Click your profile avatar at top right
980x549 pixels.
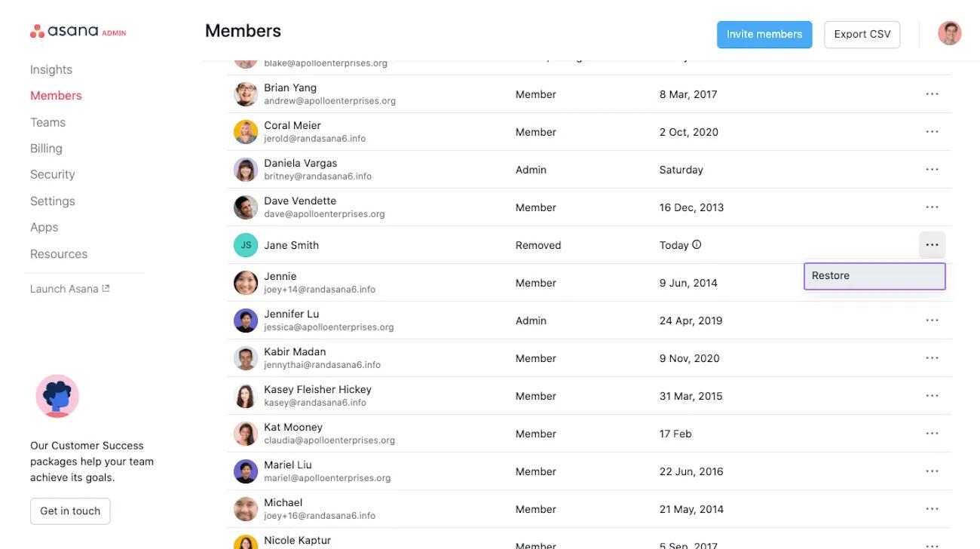949,32
